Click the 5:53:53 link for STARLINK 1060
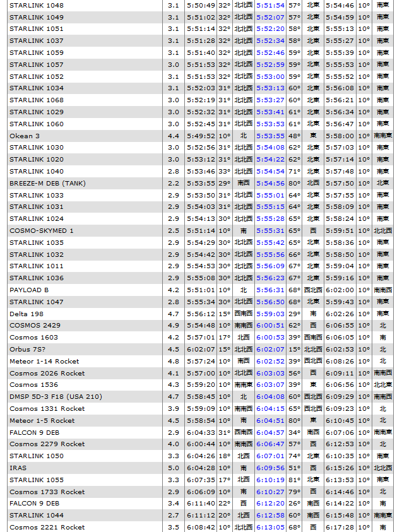Viewport: 402px width, 532px height. (270, 124)
